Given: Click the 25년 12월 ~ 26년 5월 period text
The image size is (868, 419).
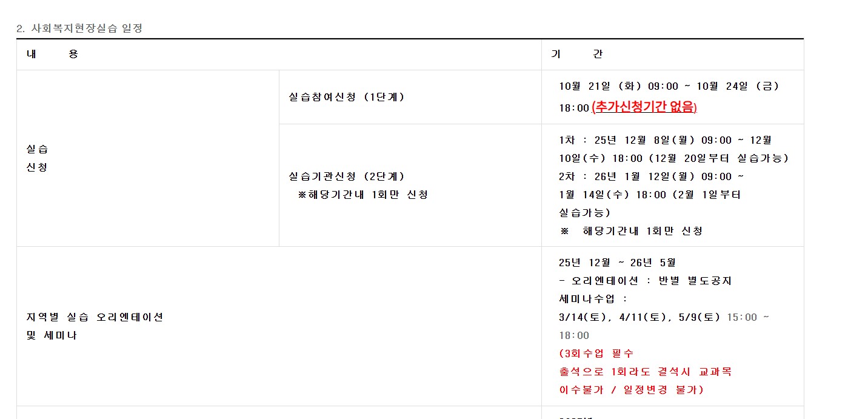Looking at the screenshot, I should 617,263.
